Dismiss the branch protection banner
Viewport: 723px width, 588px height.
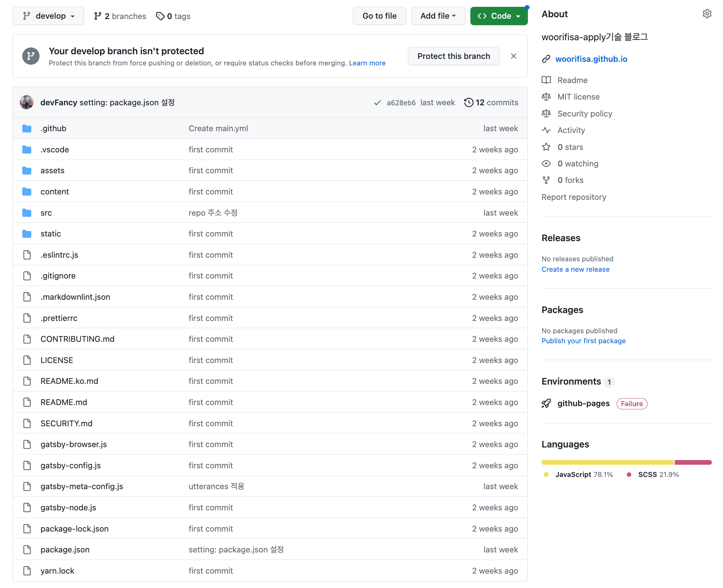coord(514,56)
